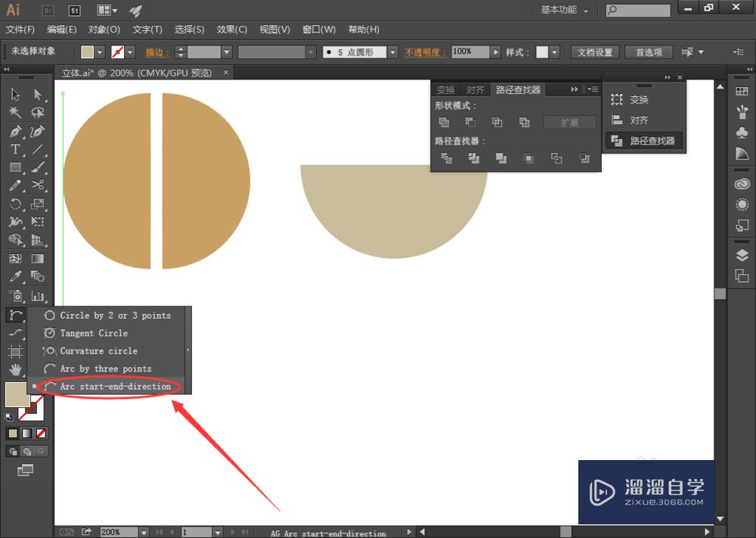Choose Arc by three points from flyout

tap(106, 369)
